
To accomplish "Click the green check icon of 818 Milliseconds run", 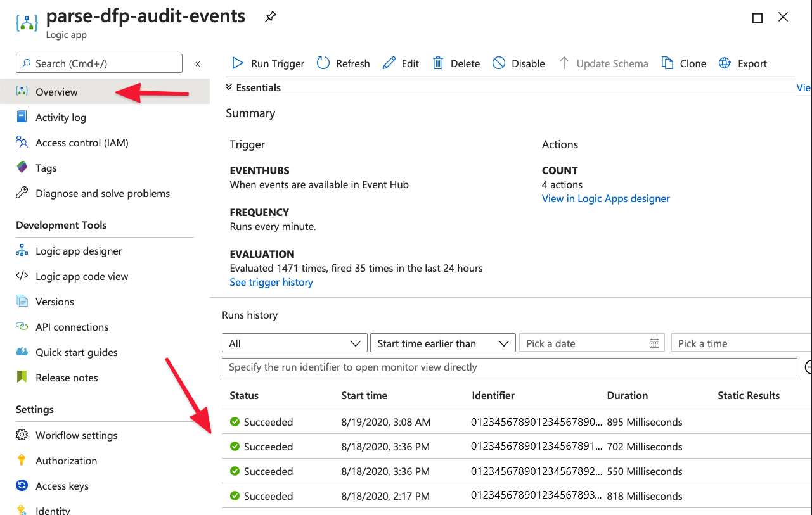I will (x=235, y=495).
